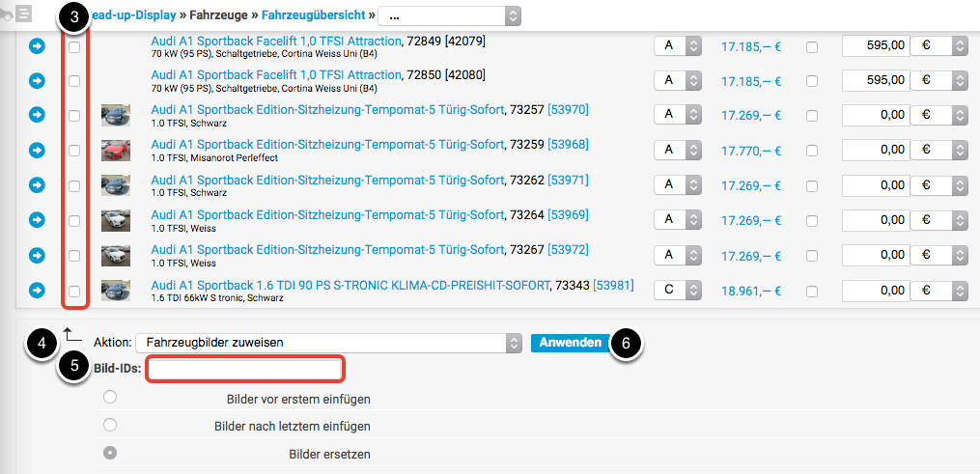Click blue arrow icon for vehicle 73262

37,185
